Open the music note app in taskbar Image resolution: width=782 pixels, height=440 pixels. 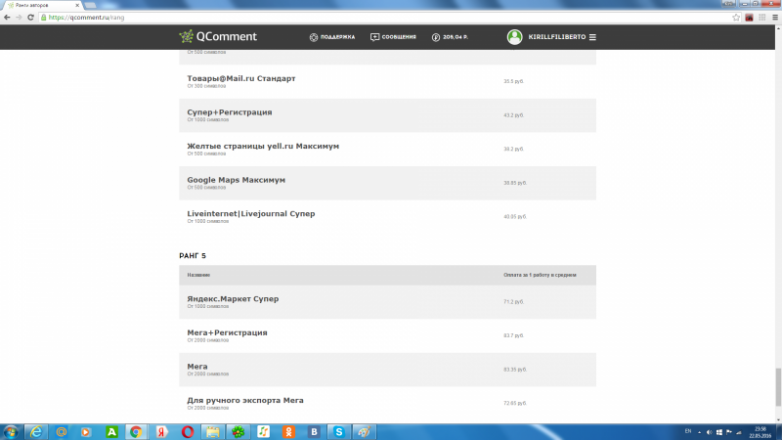[x=263, y=432]
